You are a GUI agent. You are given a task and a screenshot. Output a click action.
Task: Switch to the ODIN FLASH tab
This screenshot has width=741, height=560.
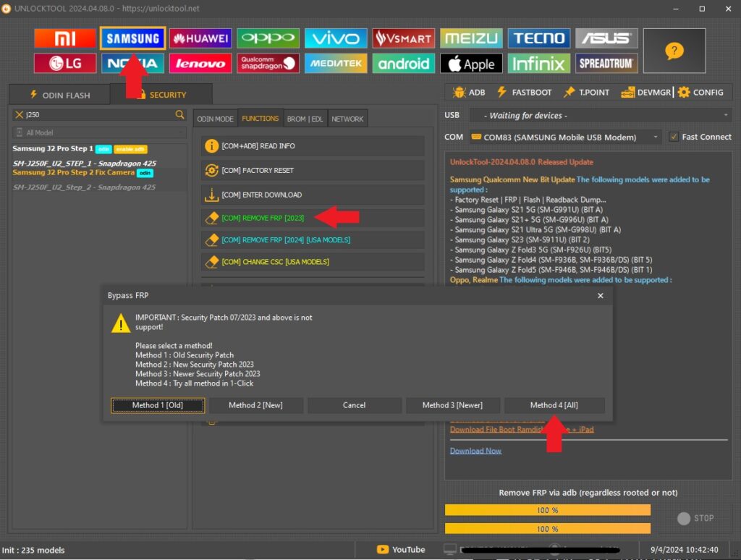[x=60, y=95]
